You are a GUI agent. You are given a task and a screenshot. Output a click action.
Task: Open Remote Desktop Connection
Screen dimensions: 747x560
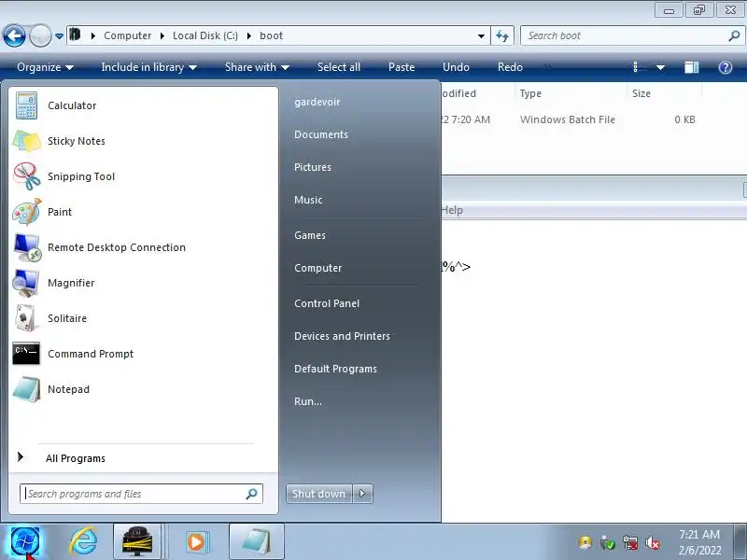point(143,247)
